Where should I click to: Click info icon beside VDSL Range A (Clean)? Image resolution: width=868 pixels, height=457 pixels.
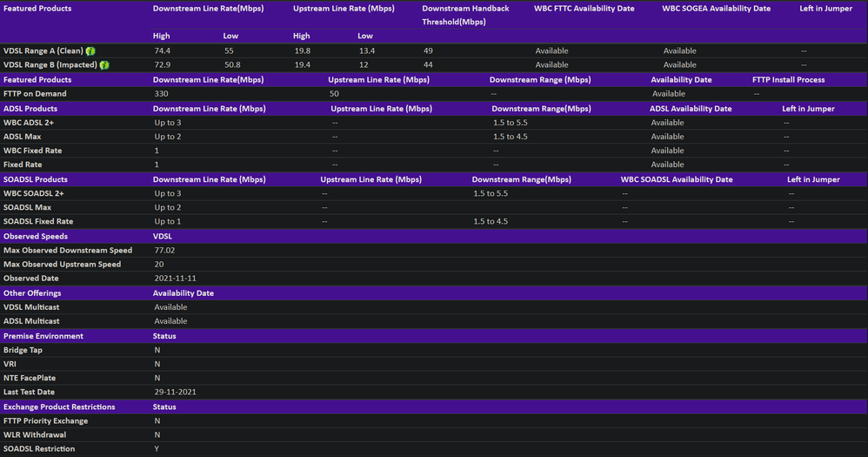click(x=90, y=50)
